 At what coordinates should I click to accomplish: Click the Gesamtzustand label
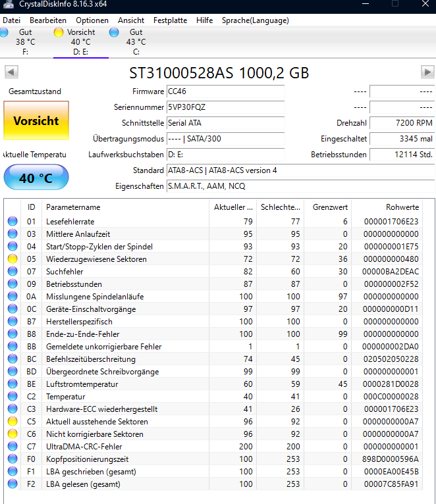[x=35, y=91]
